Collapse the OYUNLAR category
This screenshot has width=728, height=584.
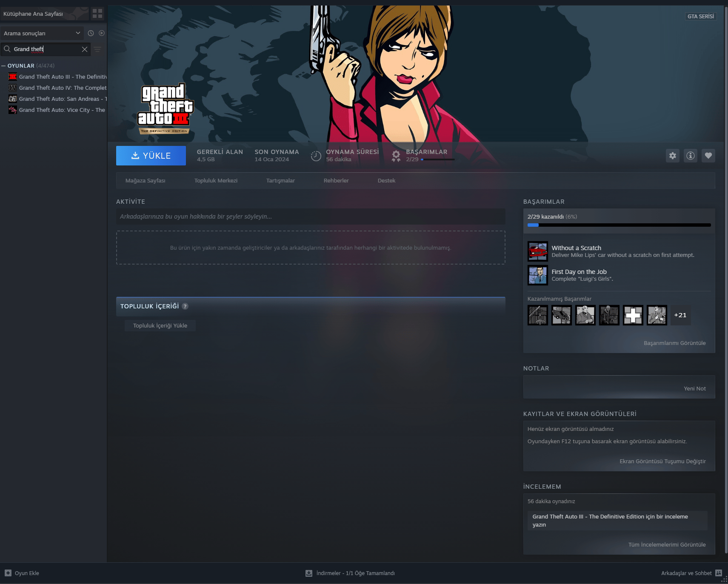pyautogui.click(x=3, y=66)
